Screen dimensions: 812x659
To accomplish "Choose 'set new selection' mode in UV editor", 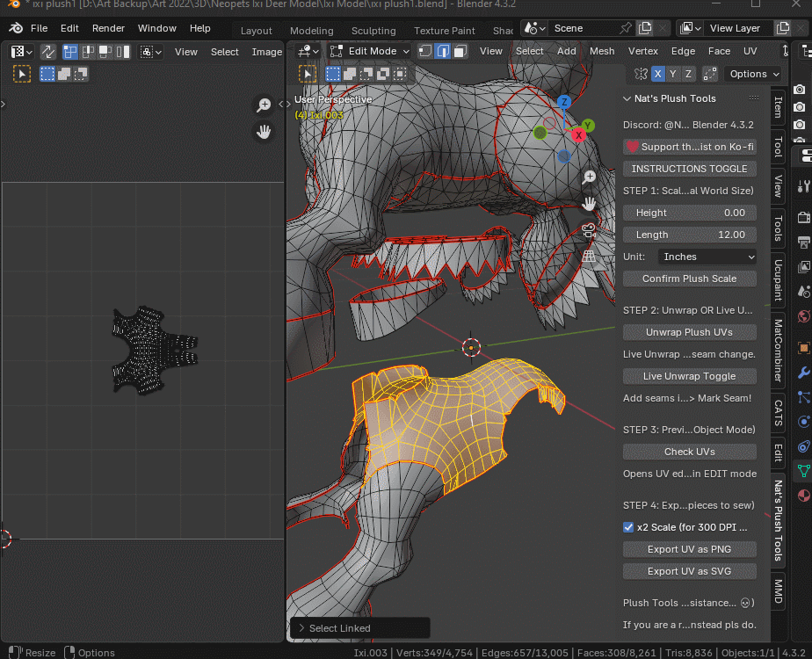I will 47,74.
